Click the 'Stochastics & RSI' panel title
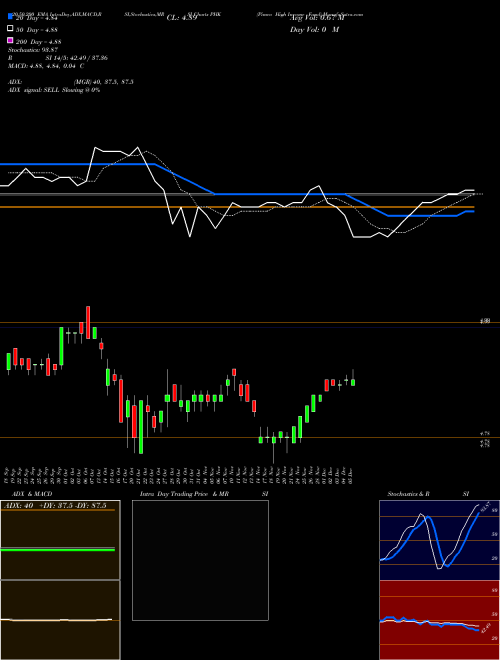The height and width of the screenshot is (660, 500). click(x=428, y=494)
